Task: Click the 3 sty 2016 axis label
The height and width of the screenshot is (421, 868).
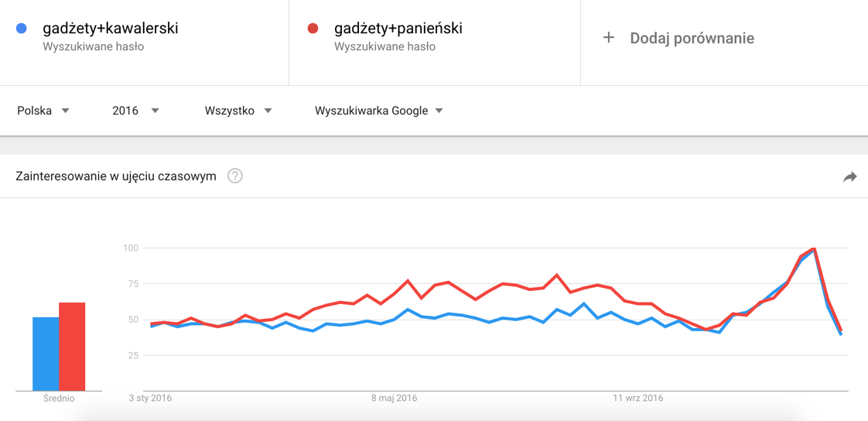Action: coord(150,399)
